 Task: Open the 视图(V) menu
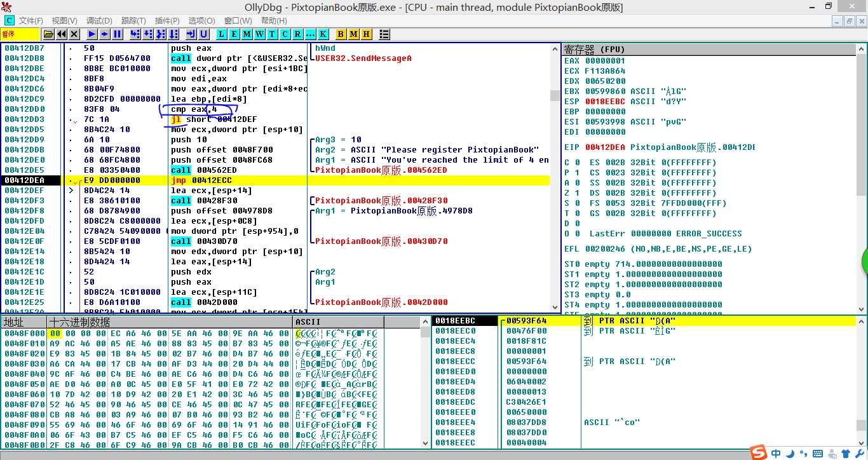pos(64,21)
